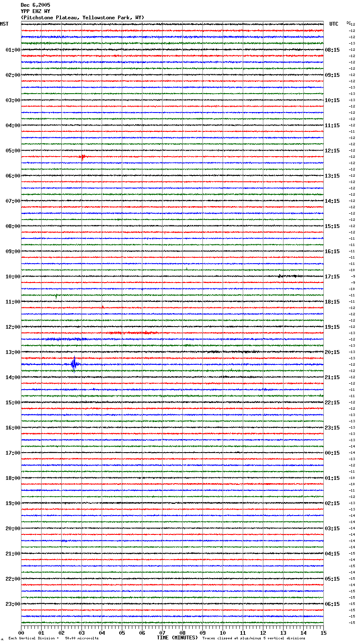Select the '10' minute tick label

point(223,633)
